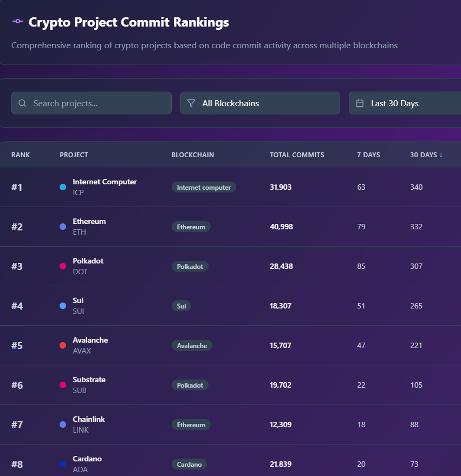Click total commits value 18,307
Screen dimensions: 461x476
pos(281,306)
